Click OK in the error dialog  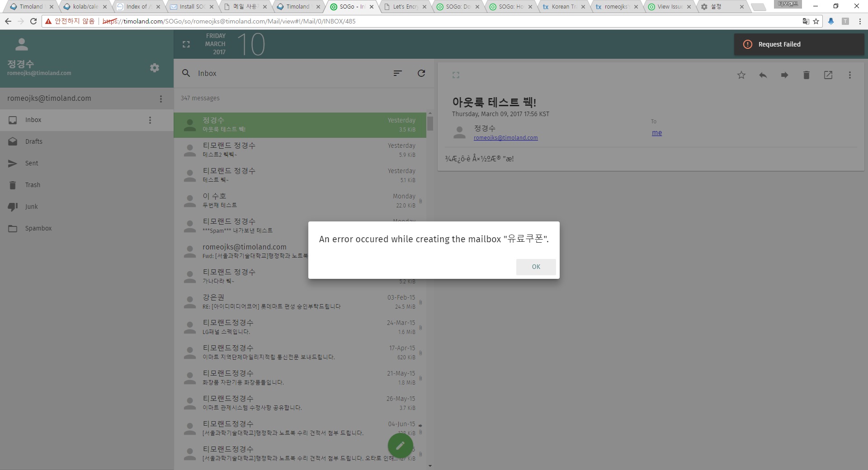click(536, 267)
